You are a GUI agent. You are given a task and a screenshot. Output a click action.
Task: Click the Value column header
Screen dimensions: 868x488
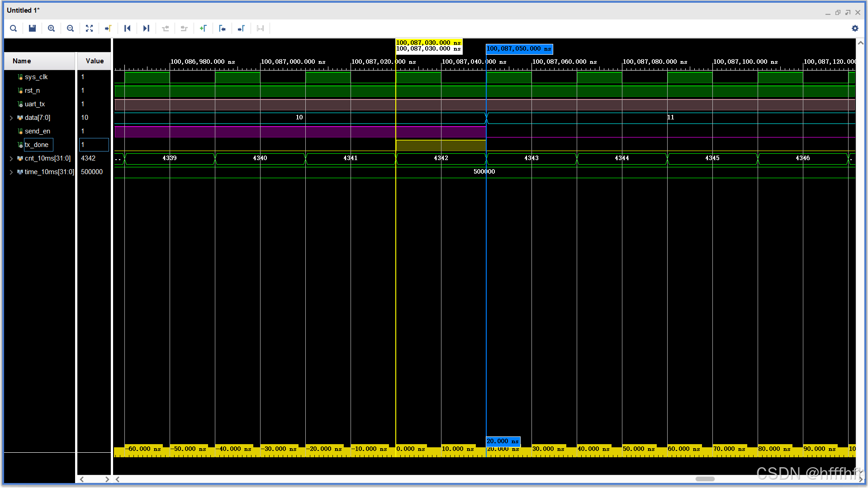point(94,61)
